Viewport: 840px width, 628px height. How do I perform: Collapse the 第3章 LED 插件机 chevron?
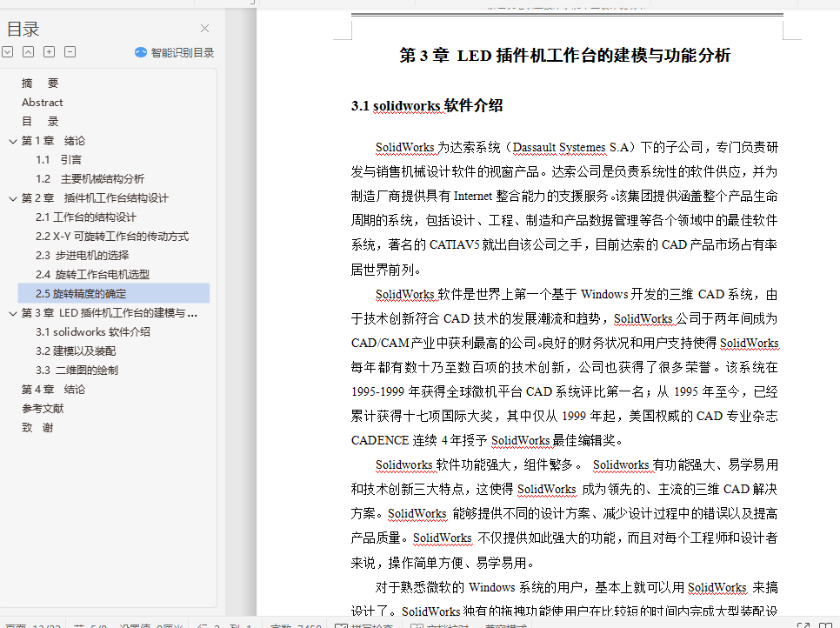coord(13,313)
